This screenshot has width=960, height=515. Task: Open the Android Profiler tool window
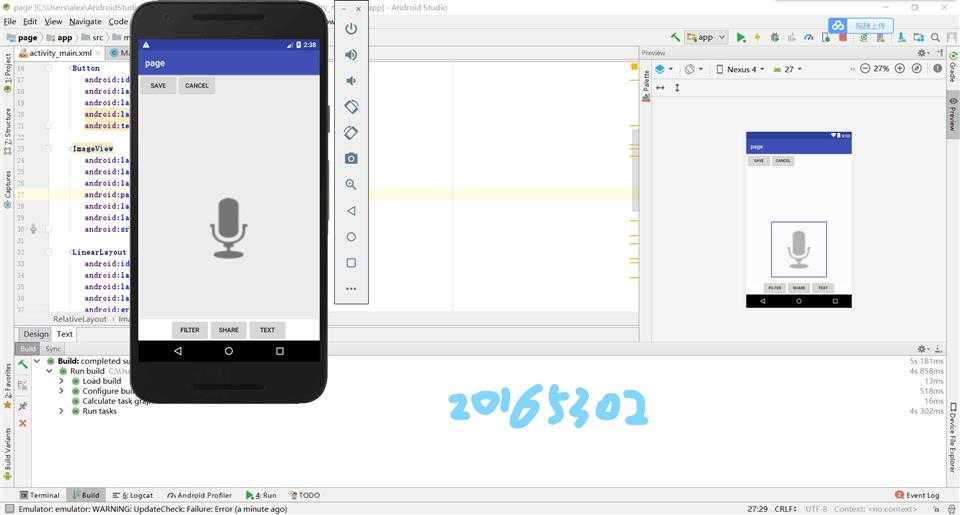pos(200,495)
